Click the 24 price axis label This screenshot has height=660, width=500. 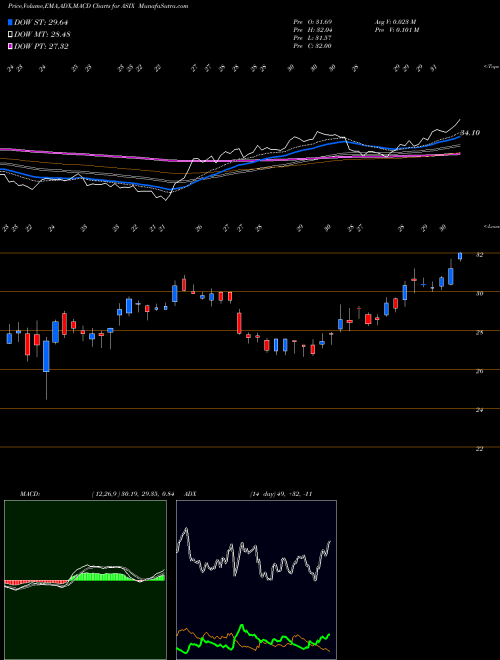click(x=479, y=410)
